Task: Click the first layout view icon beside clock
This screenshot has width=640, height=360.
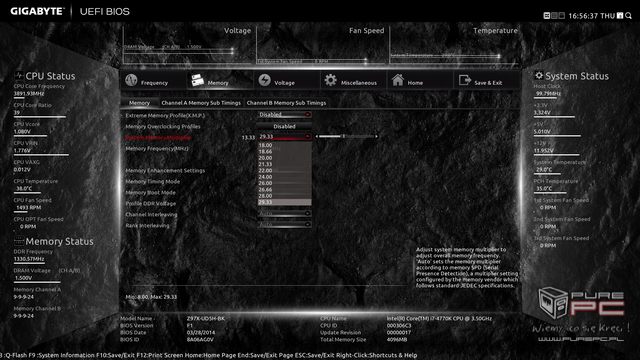Action: coord(547,16)
